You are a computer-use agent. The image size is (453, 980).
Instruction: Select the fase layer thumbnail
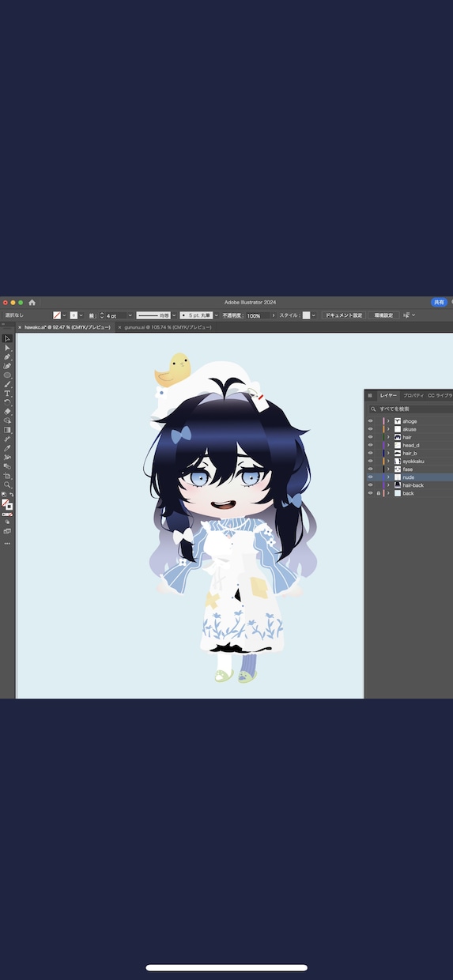[x=398, y=469]
